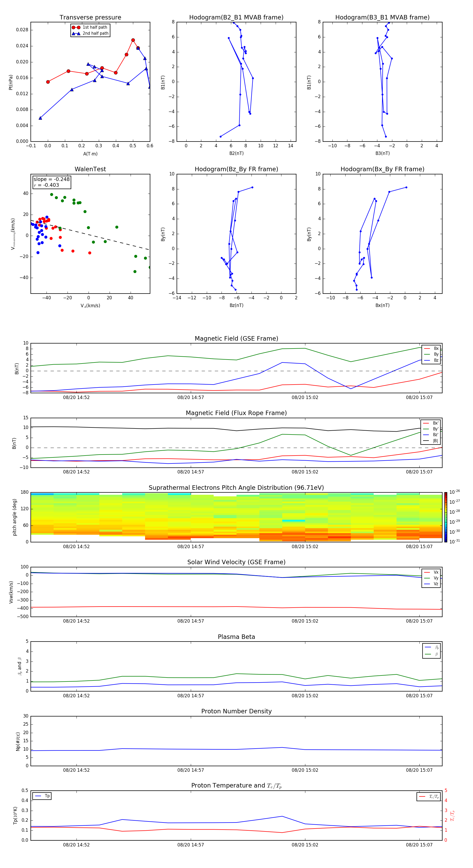473x868 pixels.
Task: Click the 'Transverse pressure' plot title
Action: coord(90,18)
